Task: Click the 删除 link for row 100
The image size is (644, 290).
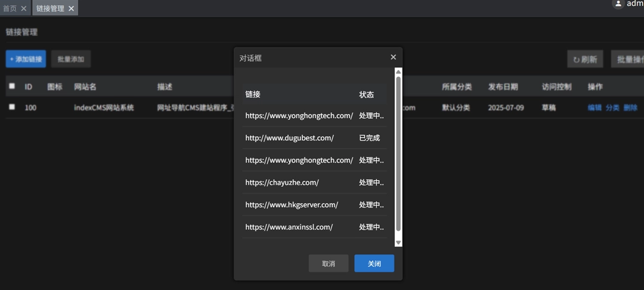Action: coord(630,107)
